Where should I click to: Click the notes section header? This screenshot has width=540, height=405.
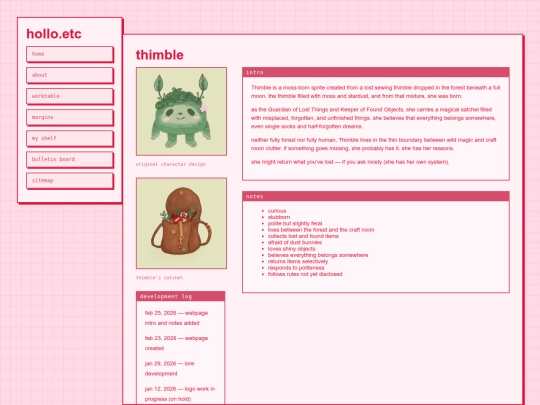coord(376,196)
